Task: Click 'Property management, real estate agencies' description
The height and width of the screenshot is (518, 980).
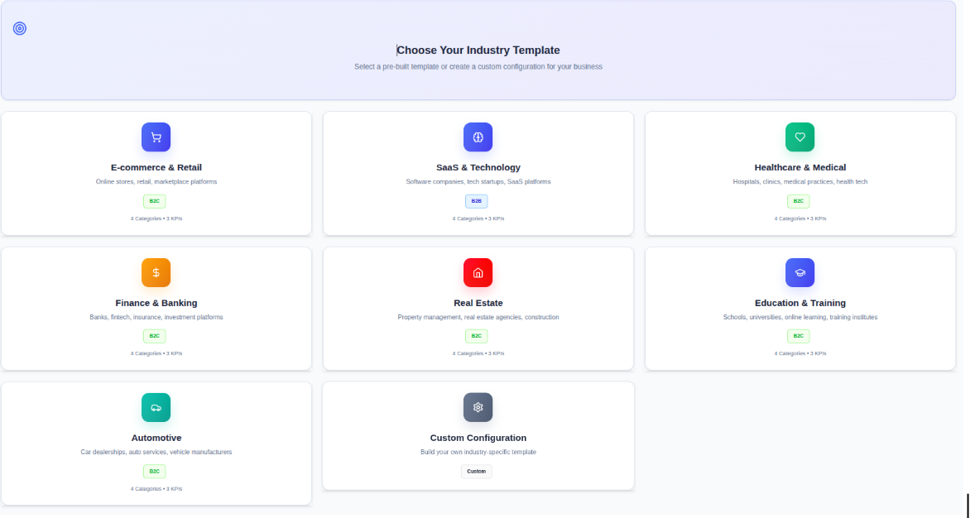Action: click(478, 318)
